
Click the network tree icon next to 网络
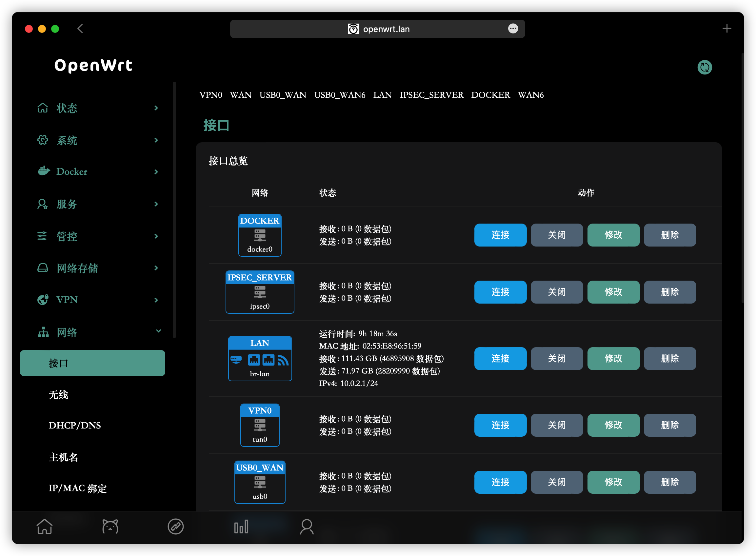(43, 332)
